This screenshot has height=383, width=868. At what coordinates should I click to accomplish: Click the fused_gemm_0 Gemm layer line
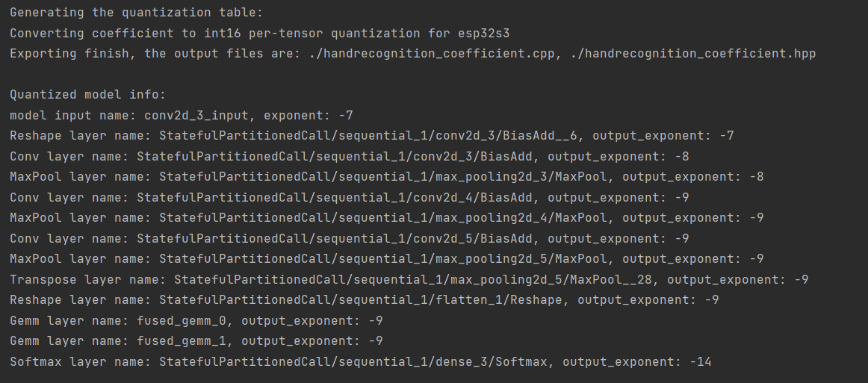(196, 321)
